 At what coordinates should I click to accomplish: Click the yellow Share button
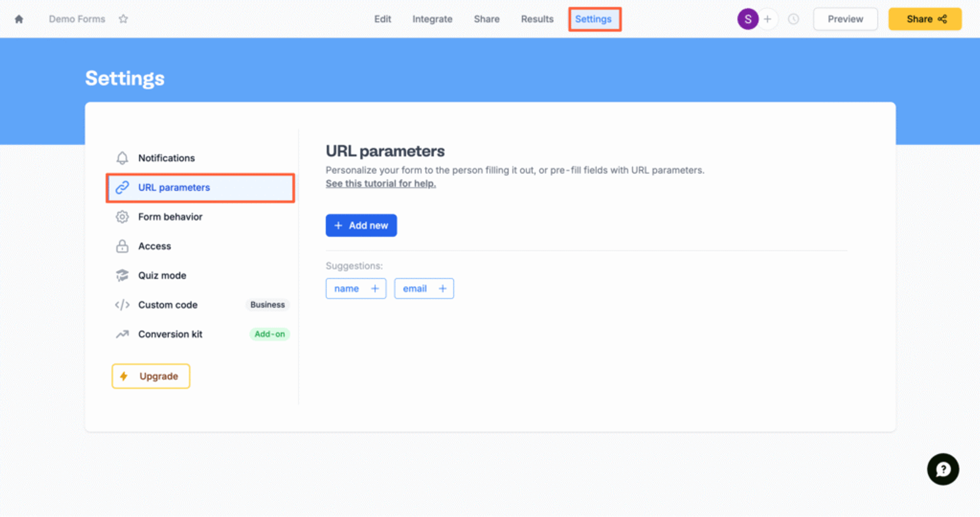click(925, 19)
